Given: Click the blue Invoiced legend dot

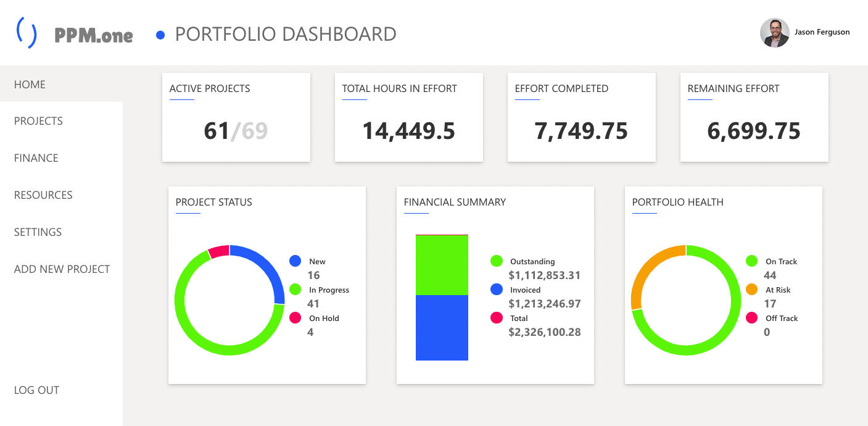Looking at the screenshot, I should pyautogui.click(x=496, y=290).
